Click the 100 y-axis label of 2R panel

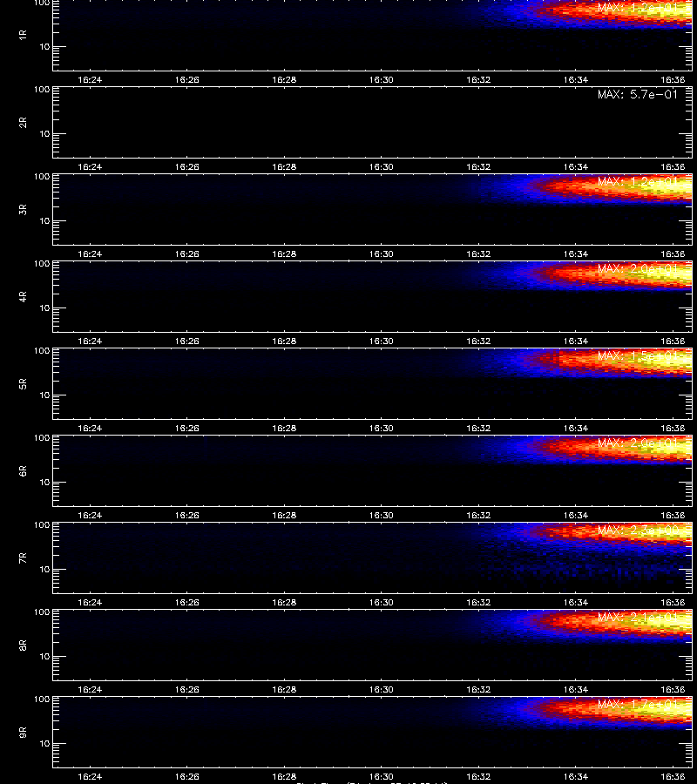click(x=42, y=90)
